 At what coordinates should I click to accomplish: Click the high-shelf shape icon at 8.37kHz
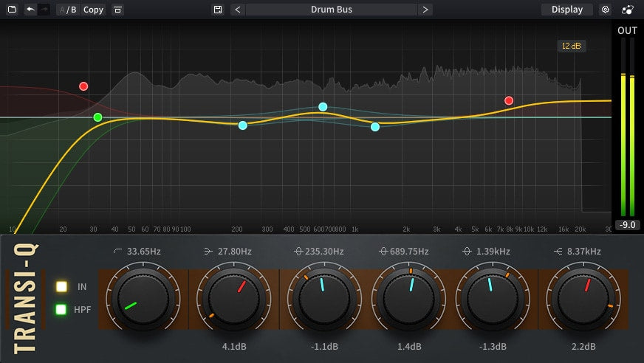coord(558,251)
